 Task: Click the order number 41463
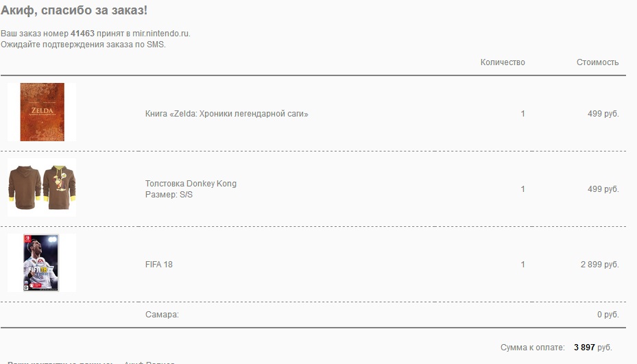82,33
